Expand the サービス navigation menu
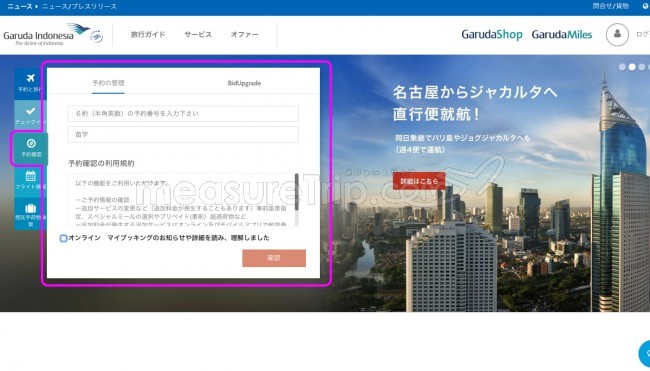The image size is (650, 371). [198, 34]
